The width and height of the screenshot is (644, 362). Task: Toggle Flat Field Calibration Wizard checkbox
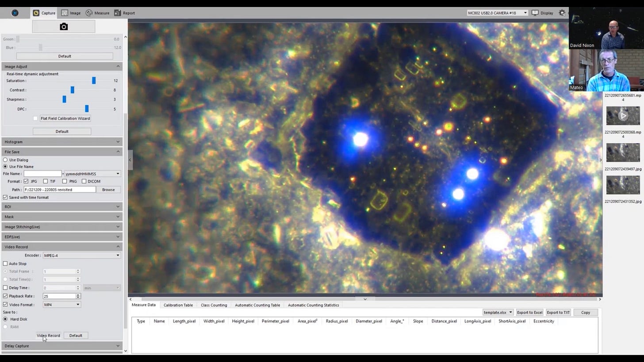pyautogui.click(x=36, y=118)
